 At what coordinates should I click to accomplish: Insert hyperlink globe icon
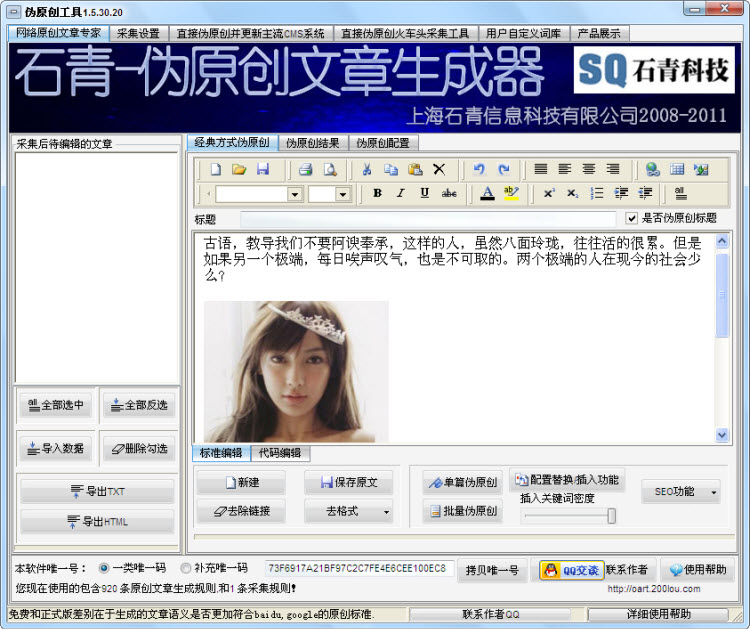click(652, 169)
